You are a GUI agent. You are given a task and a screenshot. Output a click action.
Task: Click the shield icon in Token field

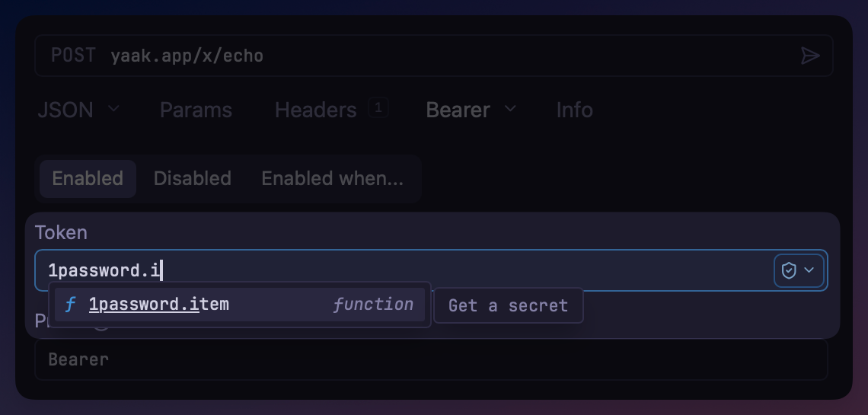coord(789,270)
